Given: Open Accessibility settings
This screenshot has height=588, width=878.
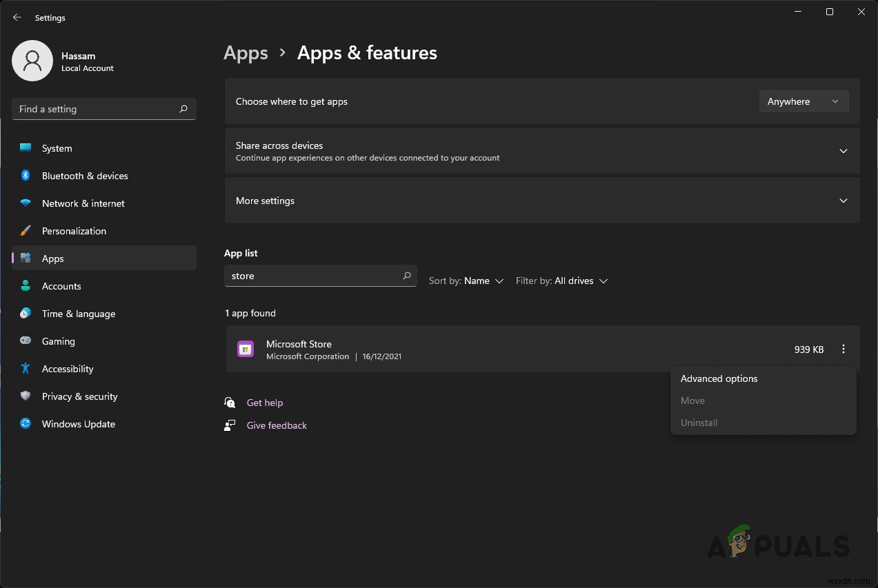Looking at the screenshot, I should (x=67, y=368).
